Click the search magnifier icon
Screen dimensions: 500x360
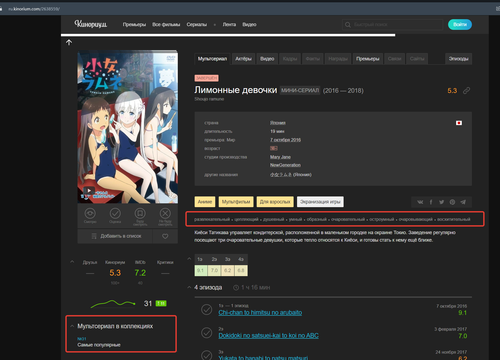(x=348, y=25)
